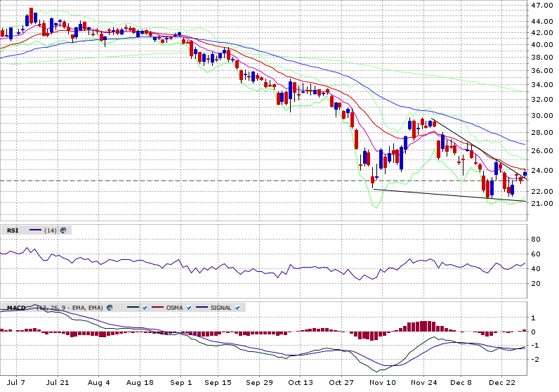The image size is (559, 392).
Task: Click the RSI period value (14)
Action: (50, 230)
